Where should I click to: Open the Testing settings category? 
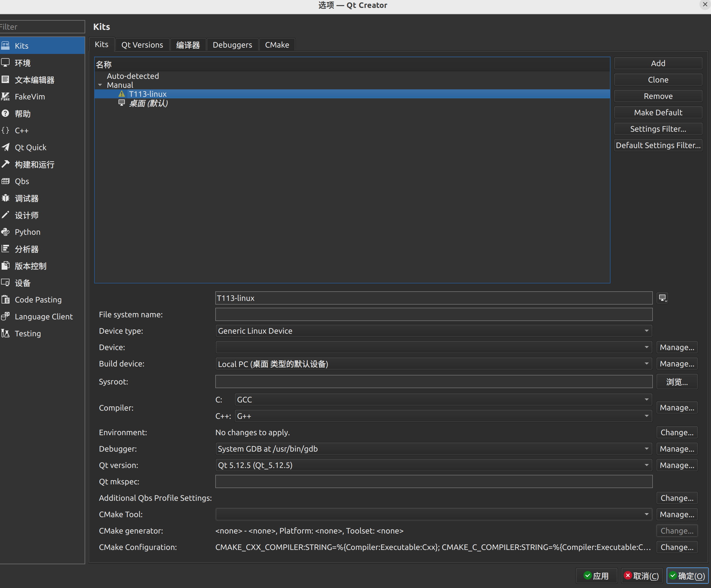(x=42, y=334)
